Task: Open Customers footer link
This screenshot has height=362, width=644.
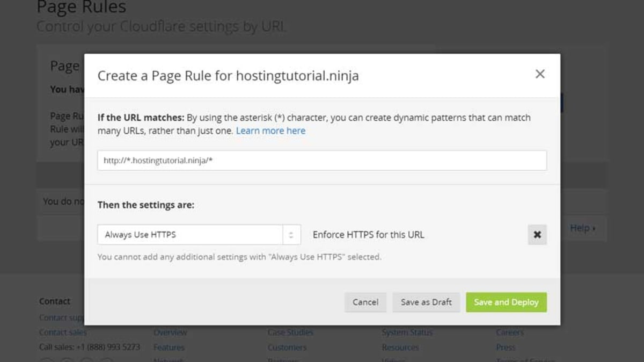Action: [x=287, y=347]
